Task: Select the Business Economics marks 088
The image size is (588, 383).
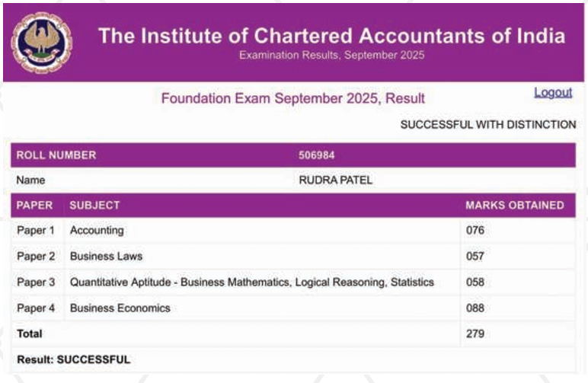Action: pos(475,308)
